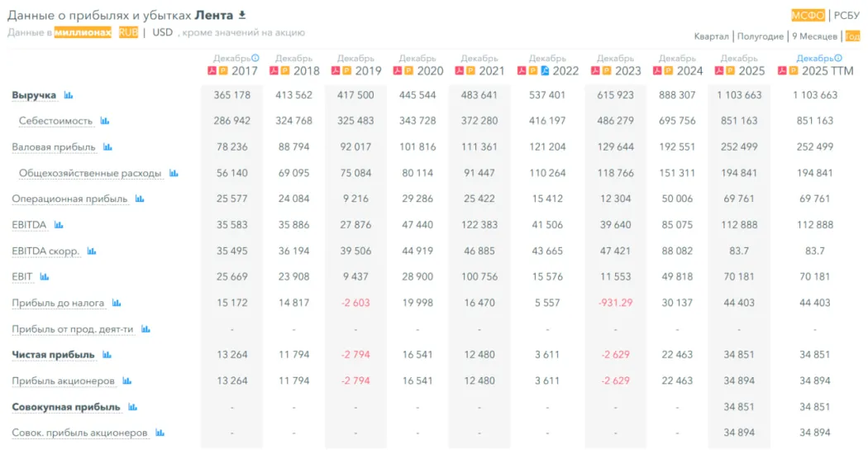
Task: Open the 2017 PDF report icon
Action: pos(212,71)
